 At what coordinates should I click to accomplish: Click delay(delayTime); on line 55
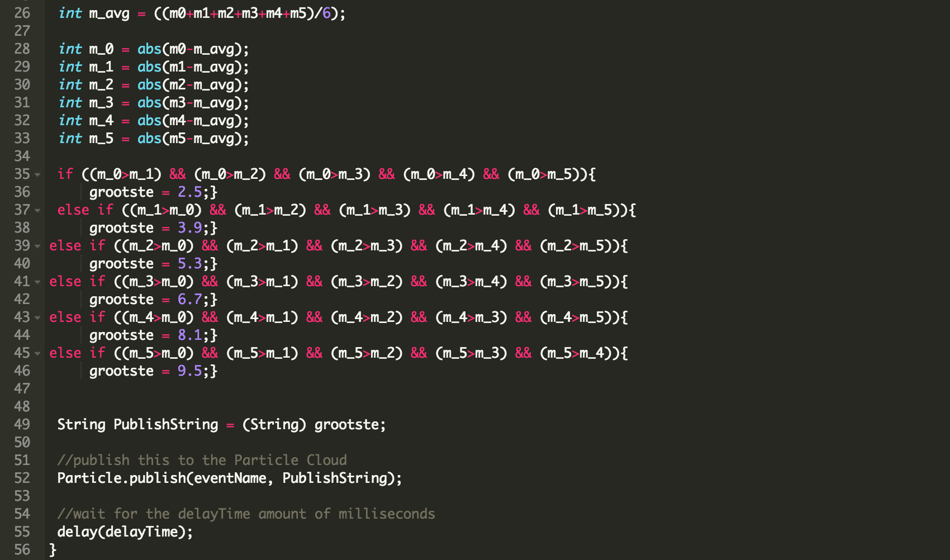[x=125, y=532]
